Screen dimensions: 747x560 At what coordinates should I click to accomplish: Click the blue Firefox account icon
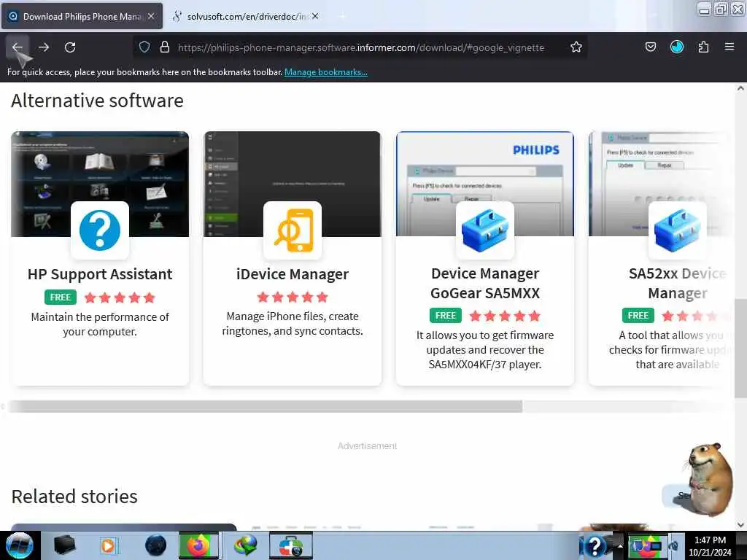pos(676,47)
